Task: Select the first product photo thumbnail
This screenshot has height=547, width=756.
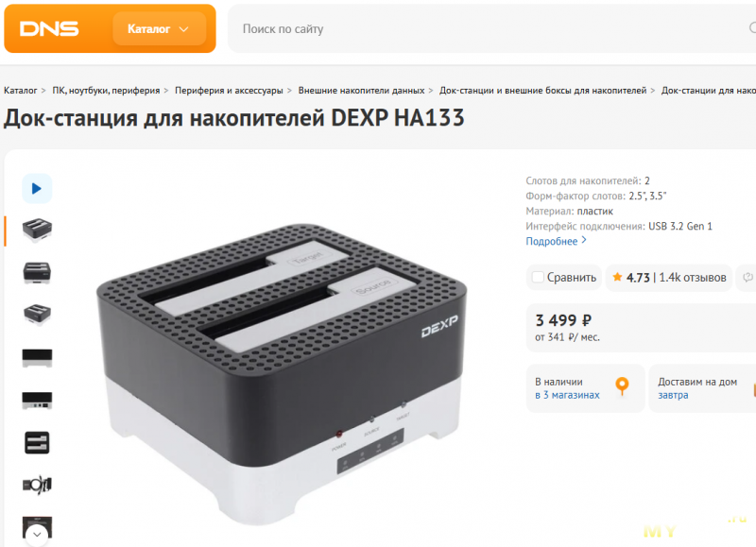Action: coord(37,231)
